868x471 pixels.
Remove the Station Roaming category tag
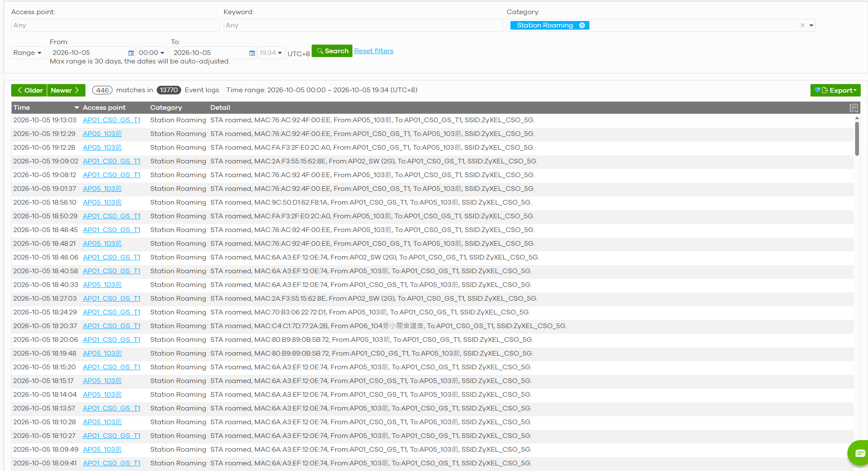click(x=582, y=25)
